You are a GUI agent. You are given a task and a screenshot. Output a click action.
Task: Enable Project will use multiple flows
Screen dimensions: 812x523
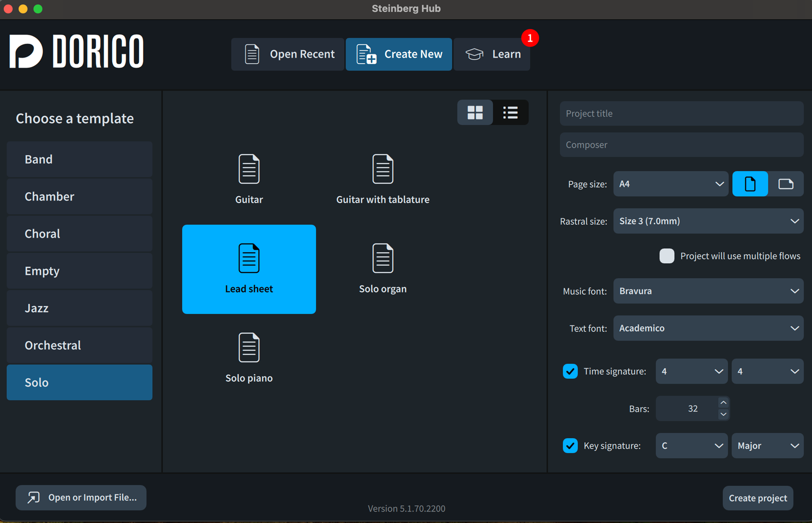(667, 256)
